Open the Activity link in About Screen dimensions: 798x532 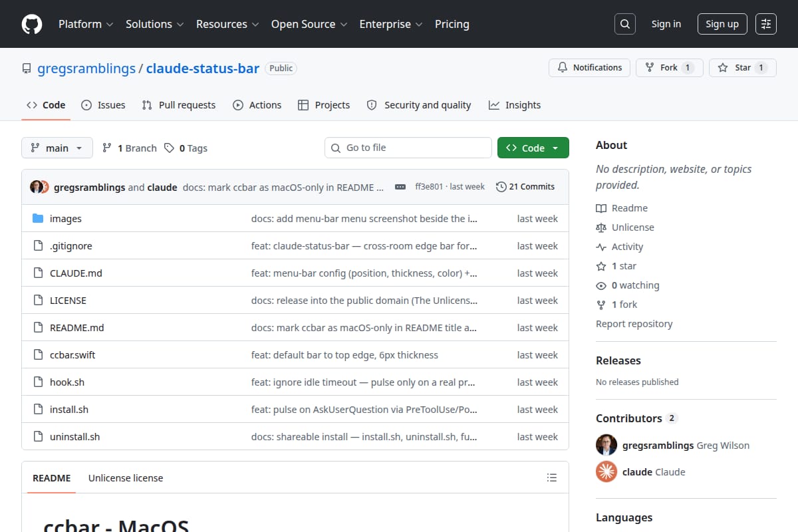coord(620,247)
